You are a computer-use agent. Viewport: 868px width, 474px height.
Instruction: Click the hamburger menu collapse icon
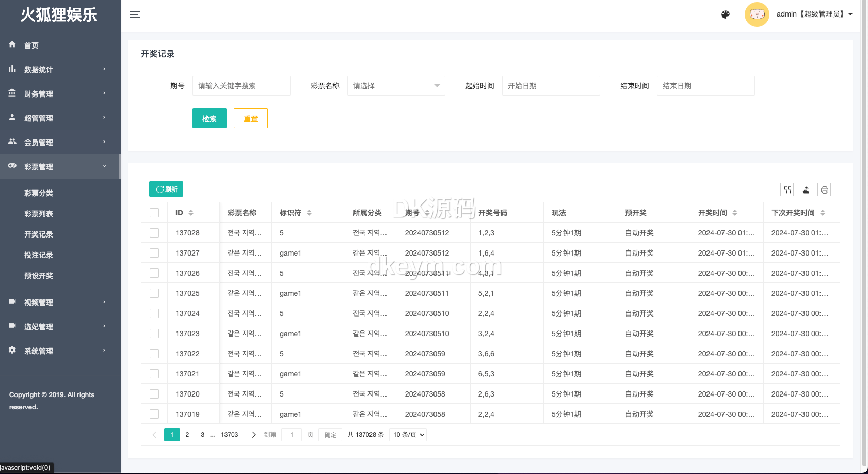coord(135,14)
